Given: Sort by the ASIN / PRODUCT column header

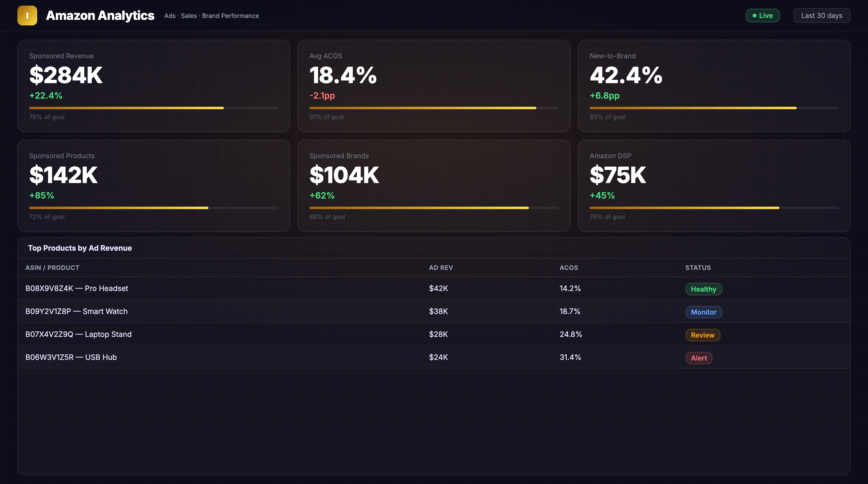Looking at the screenshot, I should (x=53, y=267).
